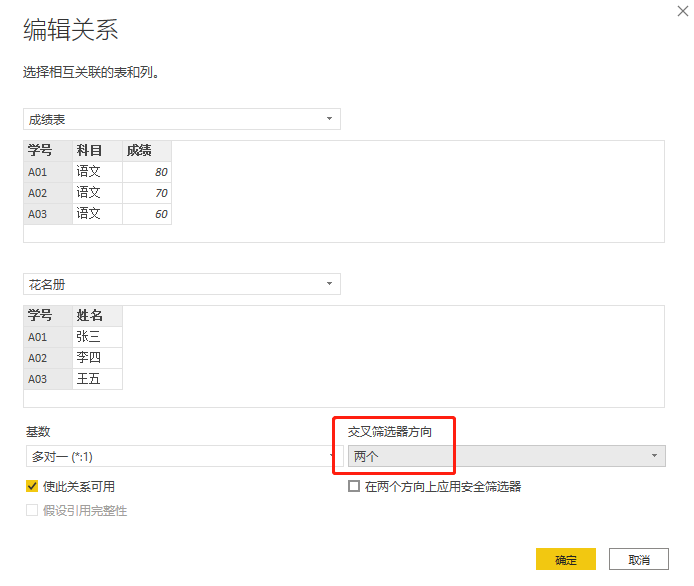Viewport: 694px width, 586px height.
Task: Enable 在两个方向上应用安全筛选器 checkbox
Action: pos(354,487)
